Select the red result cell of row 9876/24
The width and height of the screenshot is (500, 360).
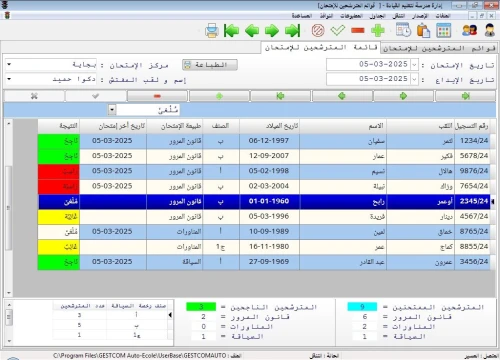point(59,171)
